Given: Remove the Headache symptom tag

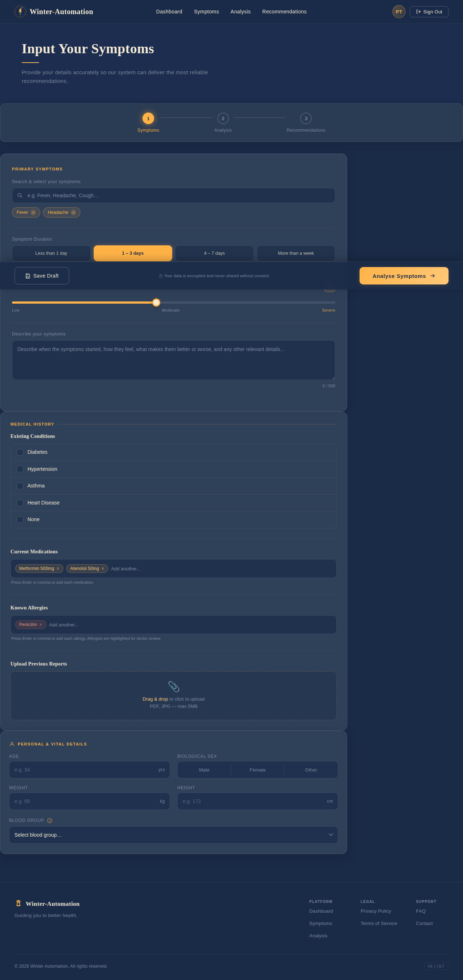Looking at the screenshot, I should point(73,213).
